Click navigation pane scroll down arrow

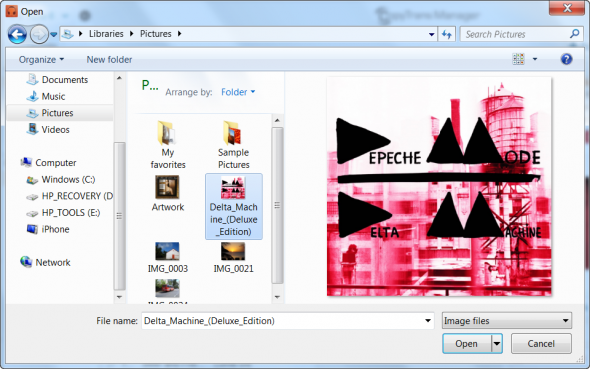pos(119,297)
